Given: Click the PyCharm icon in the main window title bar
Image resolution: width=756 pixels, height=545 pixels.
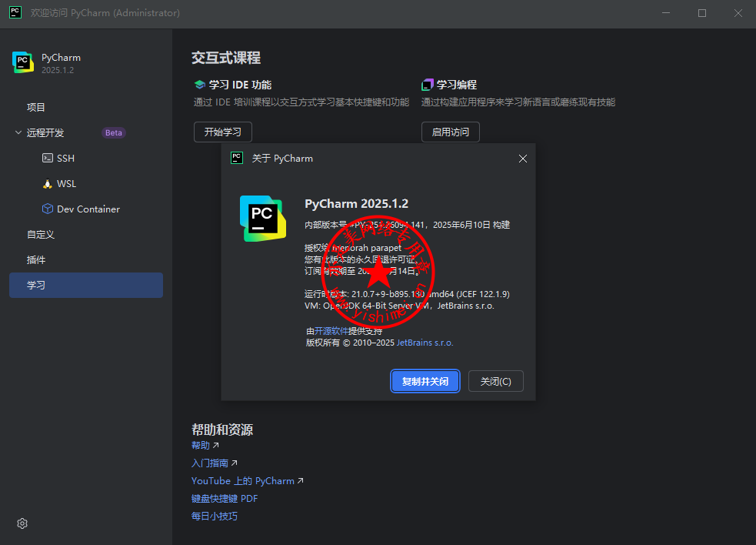Looking at the screenshot, I should pos(15,12).
